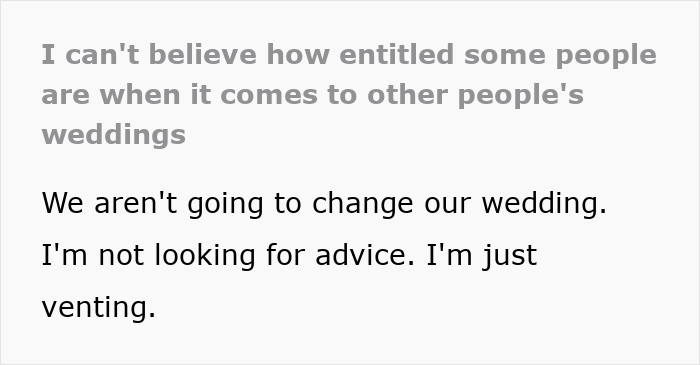Click the word "going" in the first body sentence
The height and width of the screenshot is (365, 700).
[225, 205]
